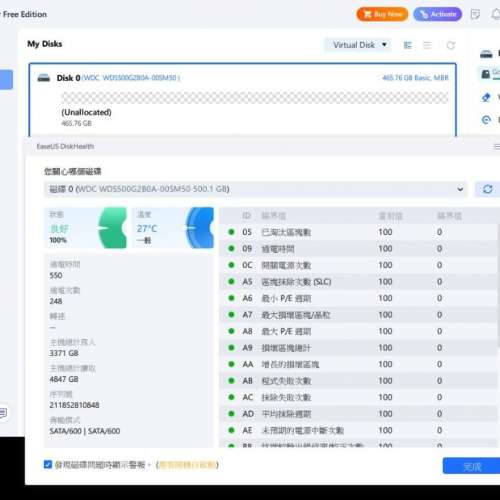
Task: Click the Activate button
Action: 438,14
